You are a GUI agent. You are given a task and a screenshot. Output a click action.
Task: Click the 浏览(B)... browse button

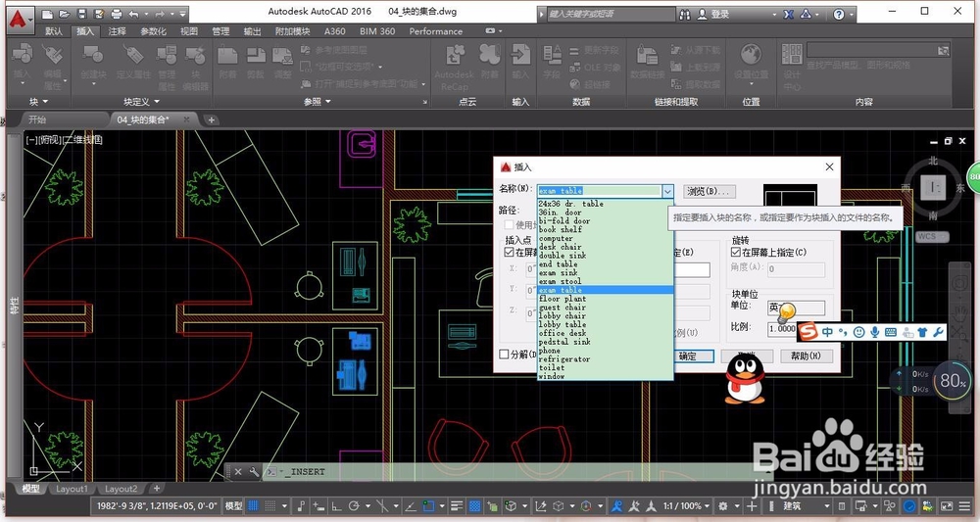pos(710,191)
